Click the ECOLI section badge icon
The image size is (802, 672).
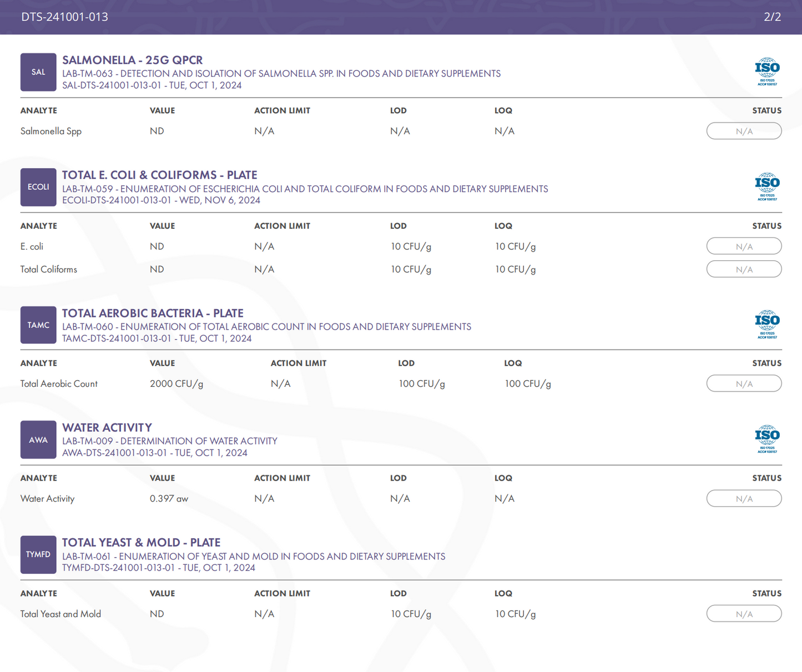[38, 187]
